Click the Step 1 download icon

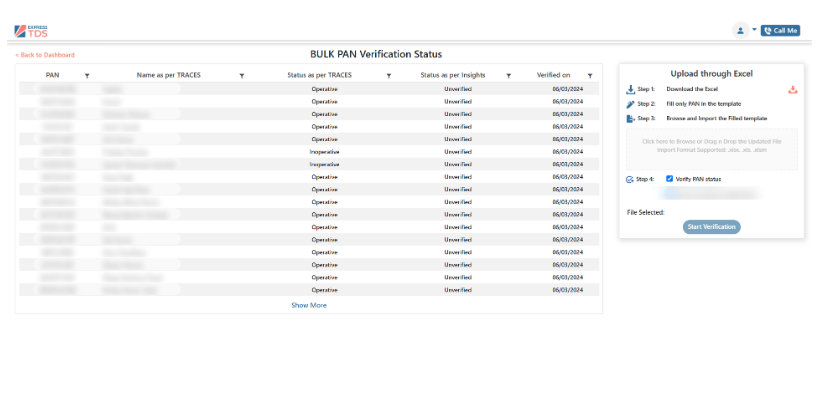click(630, 90)
